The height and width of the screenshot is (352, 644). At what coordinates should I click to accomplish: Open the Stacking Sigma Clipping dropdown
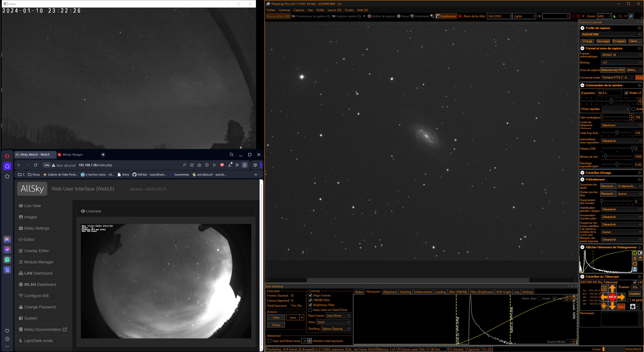point(336,328)
